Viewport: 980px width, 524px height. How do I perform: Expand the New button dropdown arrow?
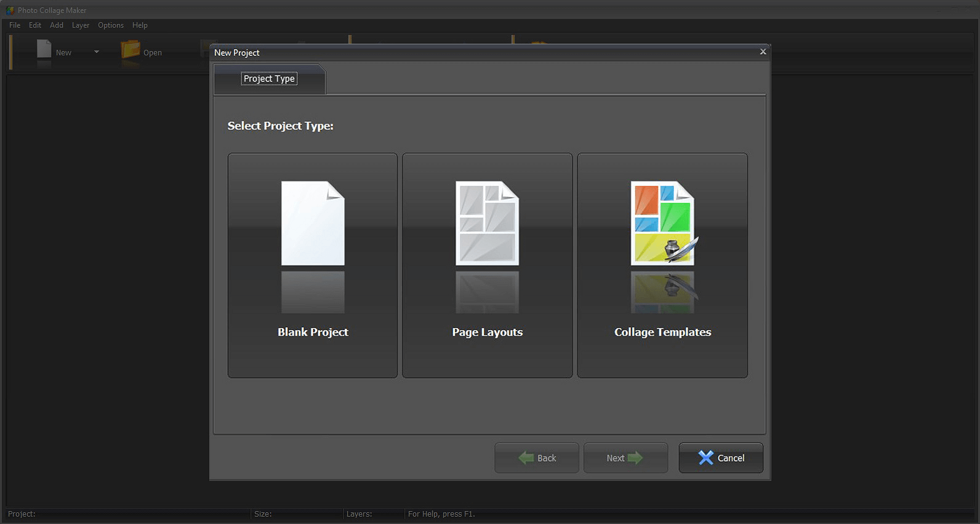click(97, 52)
